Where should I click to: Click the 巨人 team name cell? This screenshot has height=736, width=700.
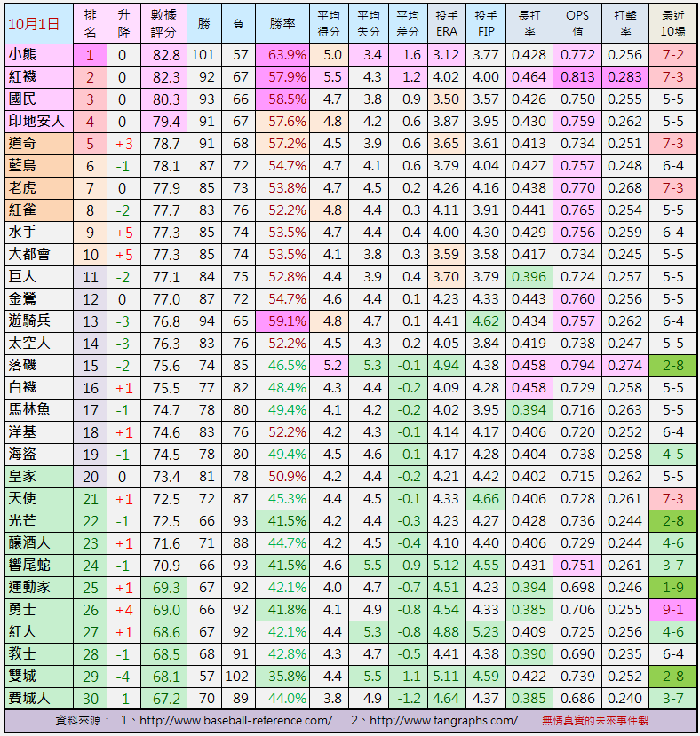(39, 277)
